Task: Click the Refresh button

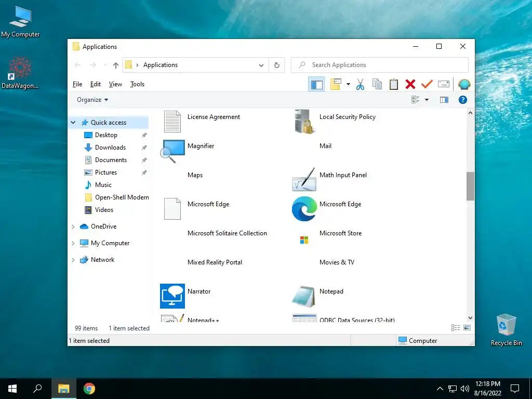Action: coord(277,65)
